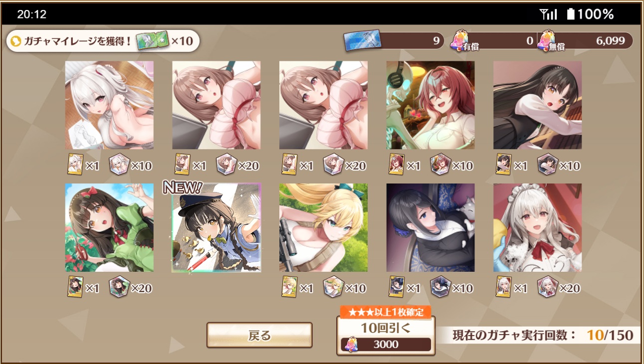Click the ガチャマイレージを獲得 notification banner
The width and height of the screenshot is (644, 364).
(103, 41)
